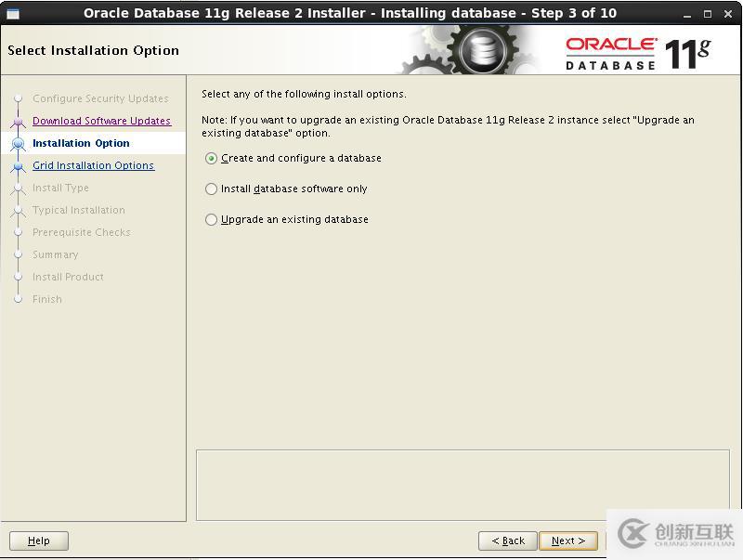
Task: Close the Oracle installer window
Action: coord(728,14)
